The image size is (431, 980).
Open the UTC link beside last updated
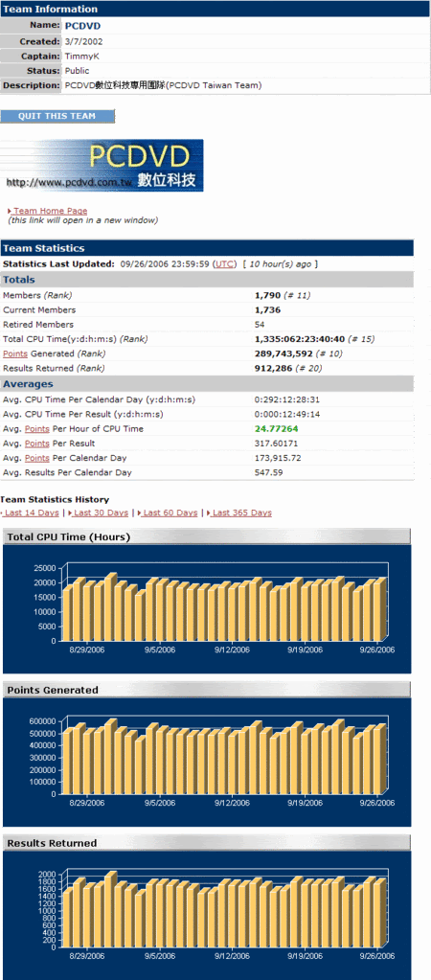pos(224,264)
